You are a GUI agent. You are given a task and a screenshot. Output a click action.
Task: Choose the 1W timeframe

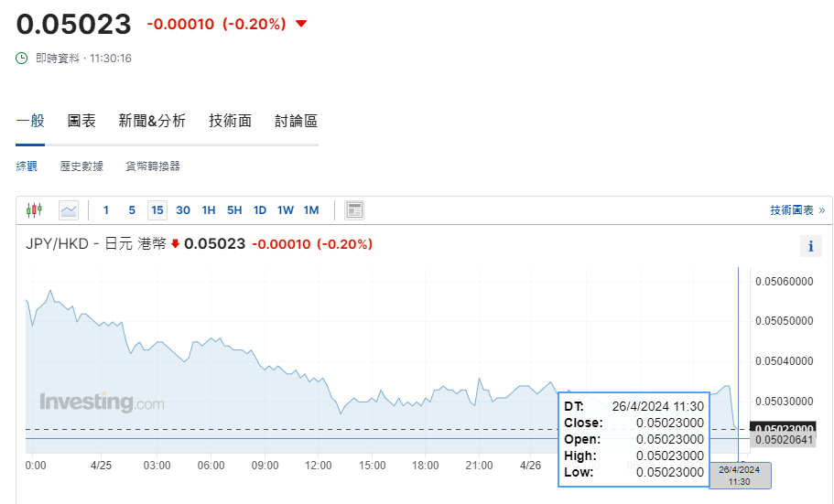coord(286,210)
